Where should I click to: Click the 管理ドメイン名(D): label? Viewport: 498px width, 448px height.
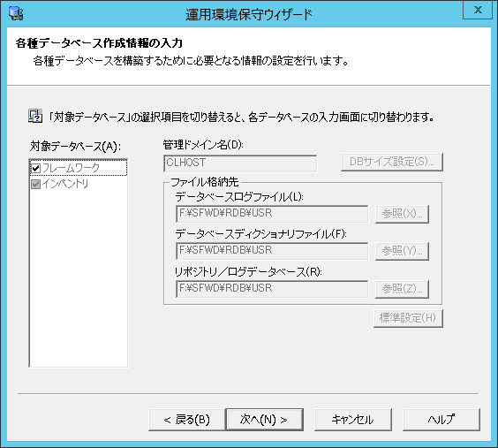pos(203,145)
